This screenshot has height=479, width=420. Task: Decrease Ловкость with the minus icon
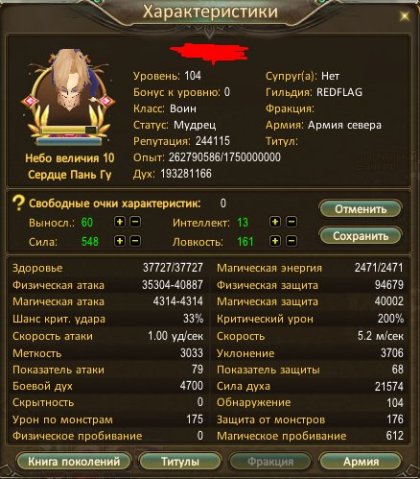[291, 241]
